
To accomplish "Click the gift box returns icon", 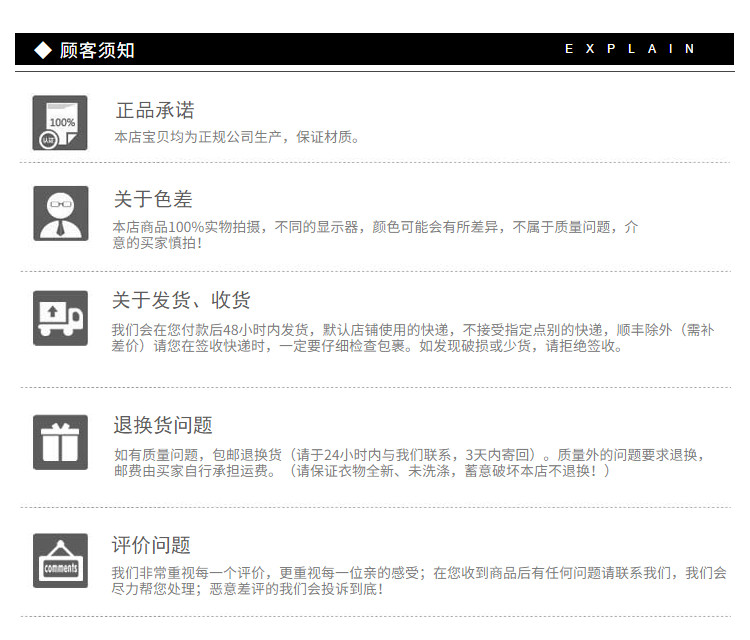I will click(60, 442).
